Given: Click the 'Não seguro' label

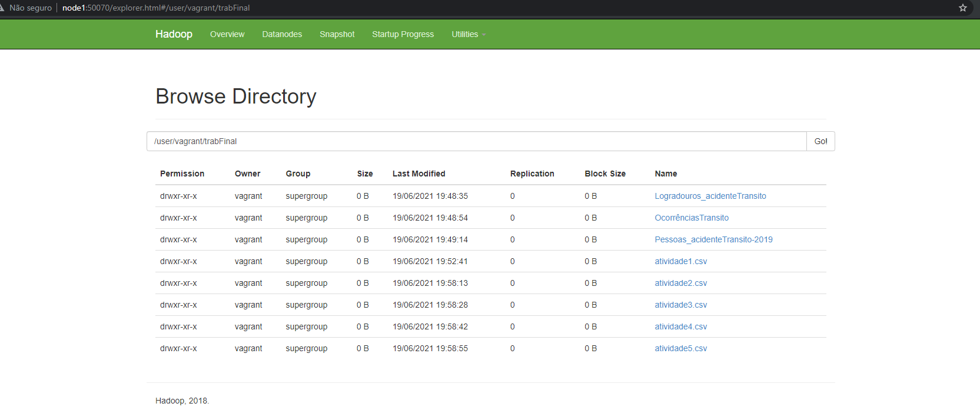Looking at the screenshot, I should point(31,8).
